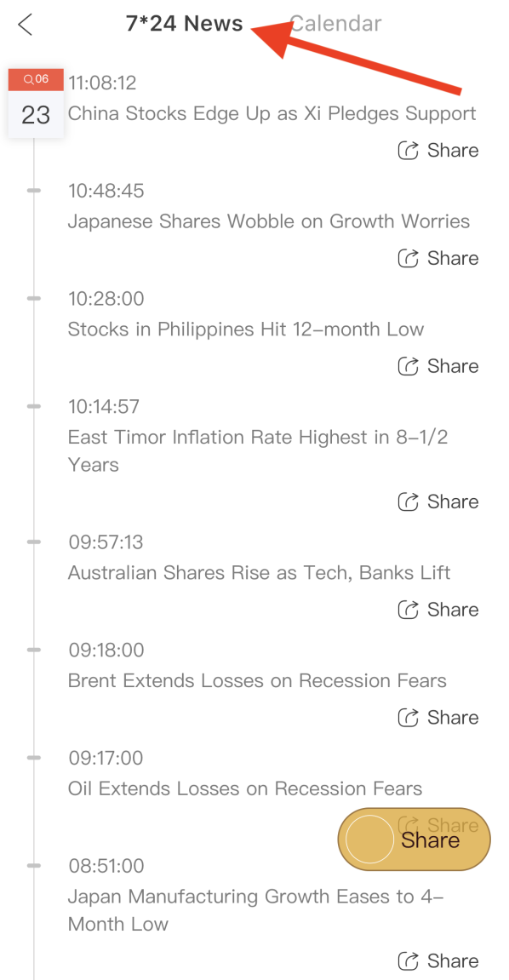The height and width of the screenshot is (980, 509).
Task: Open China Stocks Edge Up headline
Action: (x=272, y=114)
